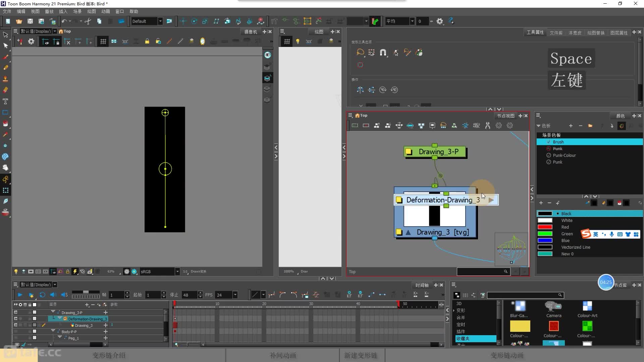The height and width of the screenshot is (362, 644).
Task: Click add layer plus icon in timeline
Action: (87, 305)
